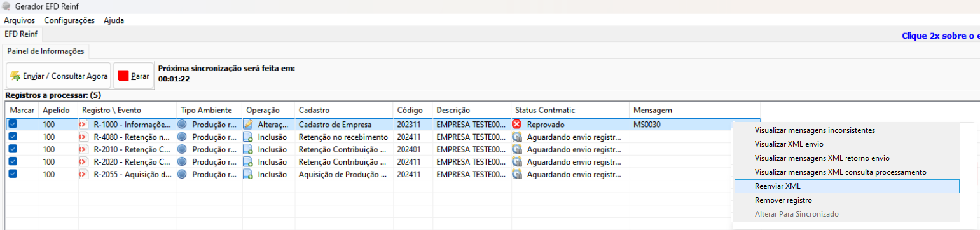Uncheck the Marcar box for R-4080
This screenshot has width=980, height=230.
(x=13, y=137)
